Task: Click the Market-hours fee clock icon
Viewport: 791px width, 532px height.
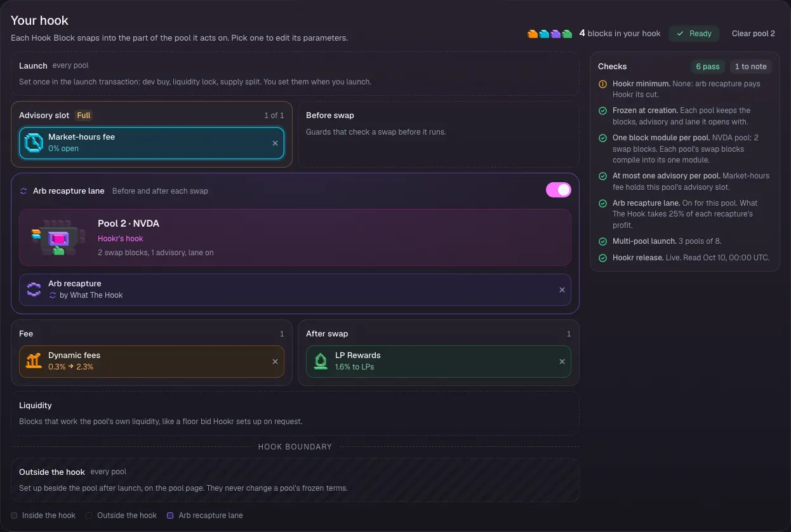Action: tap(34, 143)
